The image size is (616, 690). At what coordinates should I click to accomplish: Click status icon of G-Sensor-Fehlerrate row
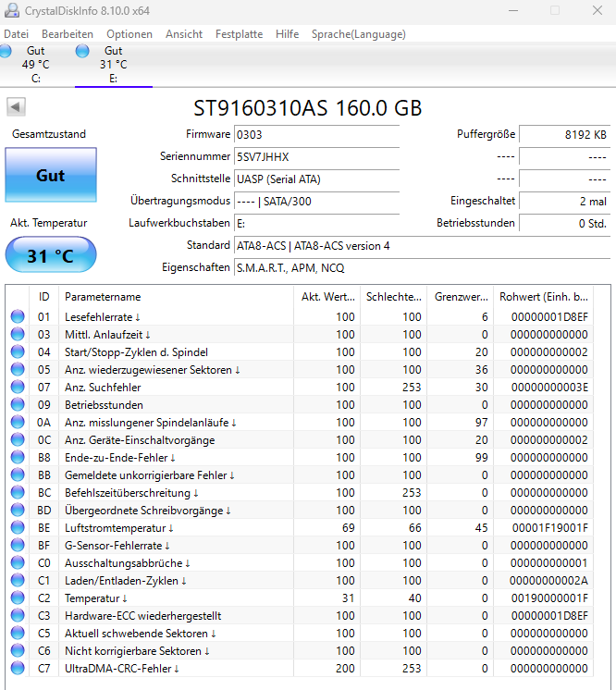18,545
